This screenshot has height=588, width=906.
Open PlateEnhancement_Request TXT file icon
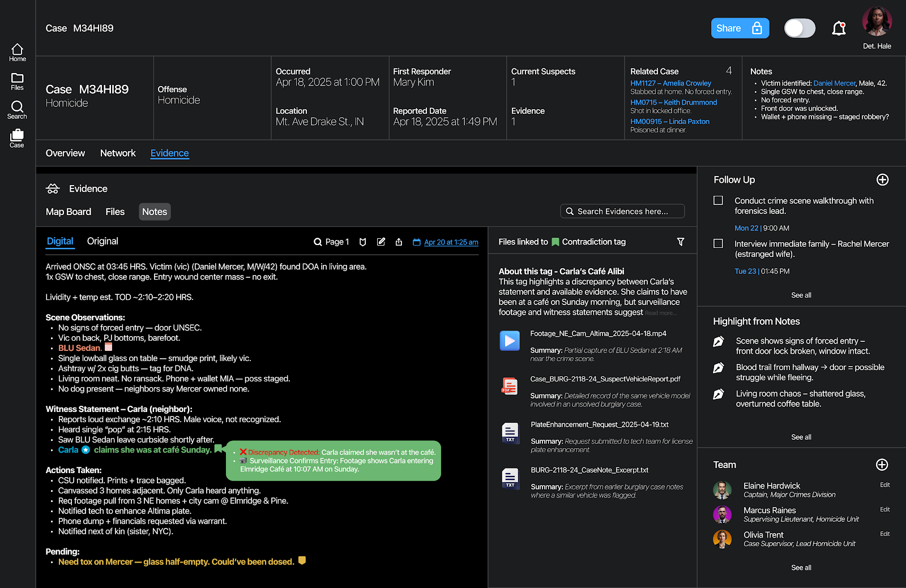click(x=510, y=433)
